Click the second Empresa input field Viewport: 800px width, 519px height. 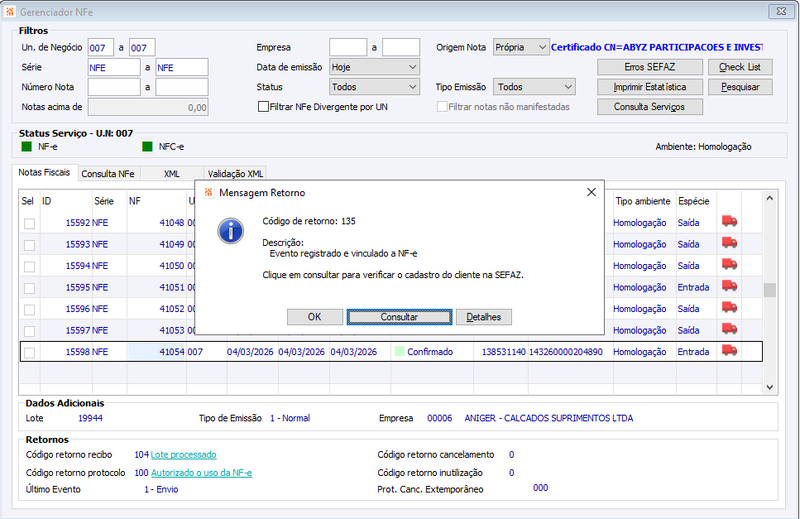(x=401, y=47)
